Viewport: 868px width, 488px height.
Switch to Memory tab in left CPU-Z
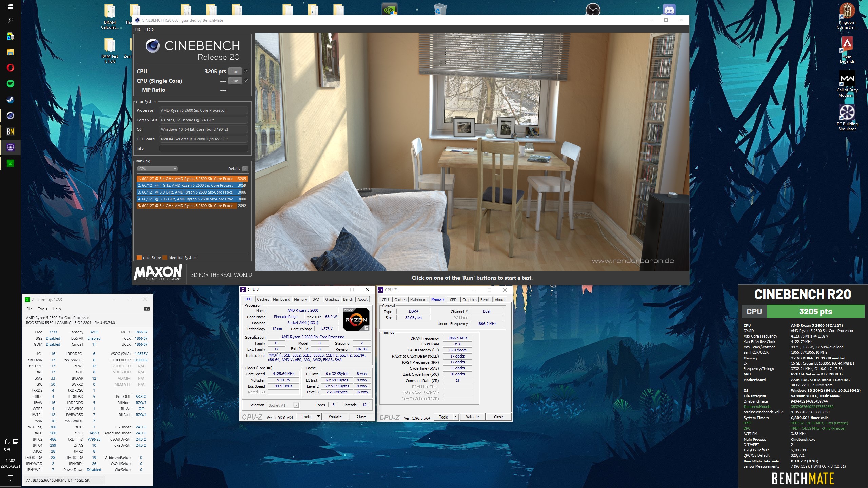coord(300,299)
